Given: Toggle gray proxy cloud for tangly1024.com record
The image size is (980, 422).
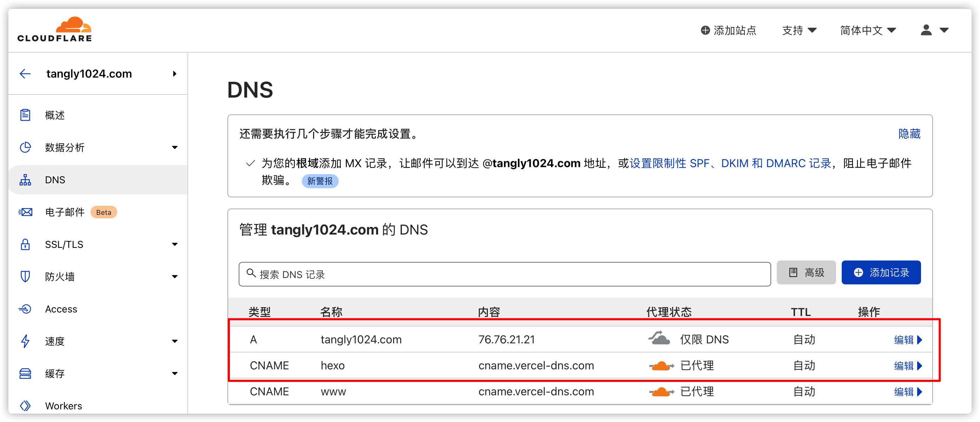Looking at the screenshot, I should click(659, 338).
